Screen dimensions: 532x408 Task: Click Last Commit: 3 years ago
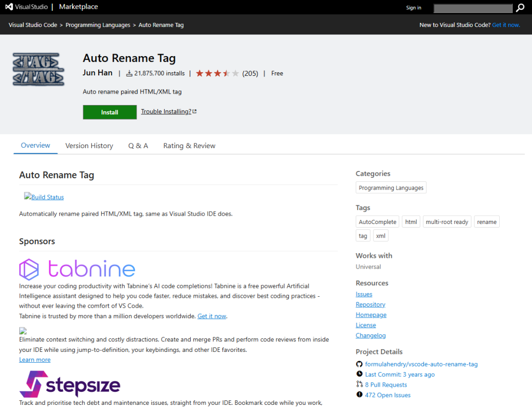(x=400, y=374)
